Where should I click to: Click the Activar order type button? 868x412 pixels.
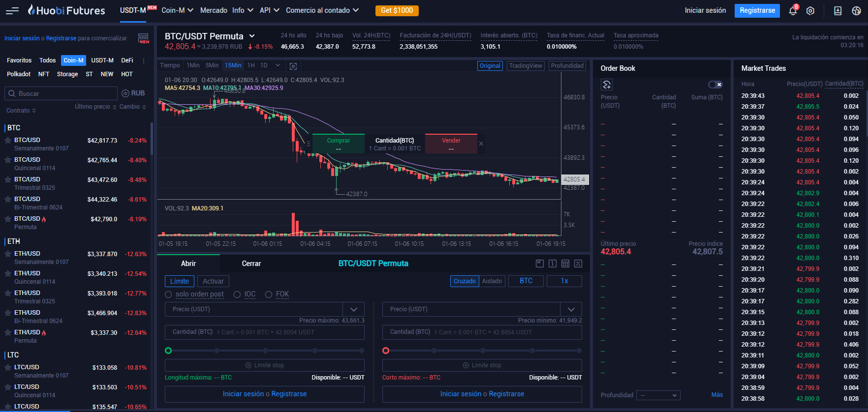click(x=213, y=281)
